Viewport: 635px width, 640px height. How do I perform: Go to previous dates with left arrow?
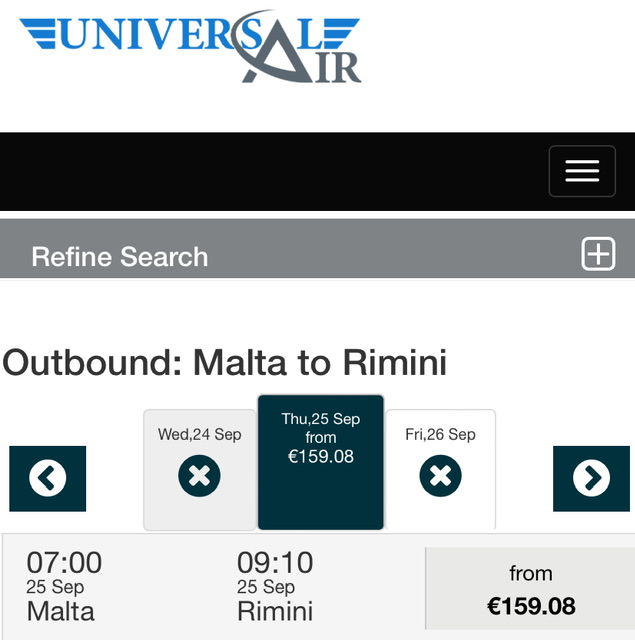pyautogui.click(x=48, y=478)
